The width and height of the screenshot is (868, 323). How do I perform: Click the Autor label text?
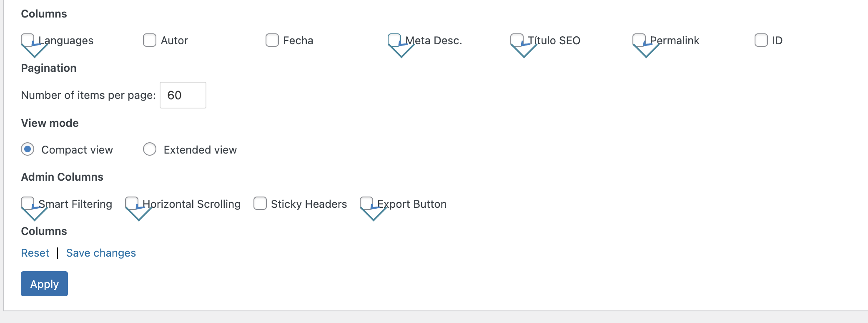coord(174,40)
